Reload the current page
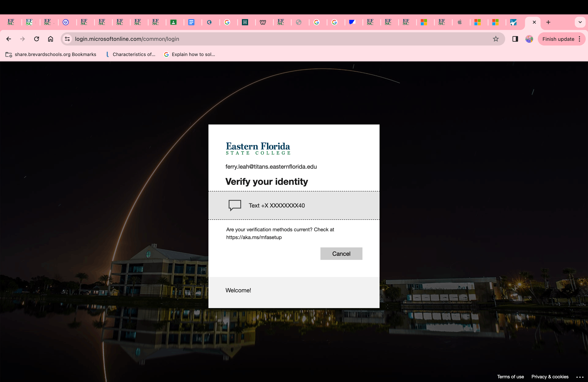 (x=37, y=39)
